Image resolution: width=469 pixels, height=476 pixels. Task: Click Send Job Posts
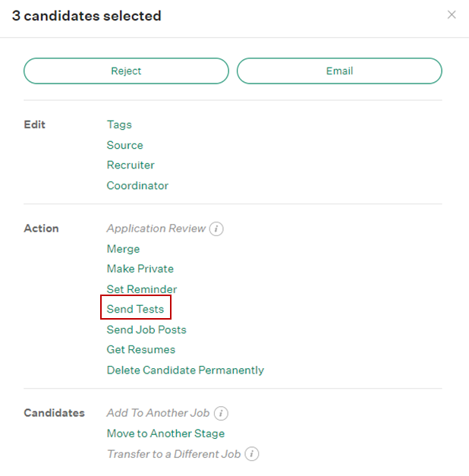146,329
